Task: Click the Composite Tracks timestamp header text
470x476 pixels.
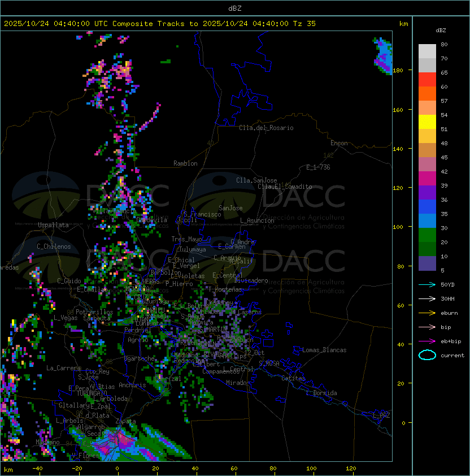Action: tap(160, 23)
